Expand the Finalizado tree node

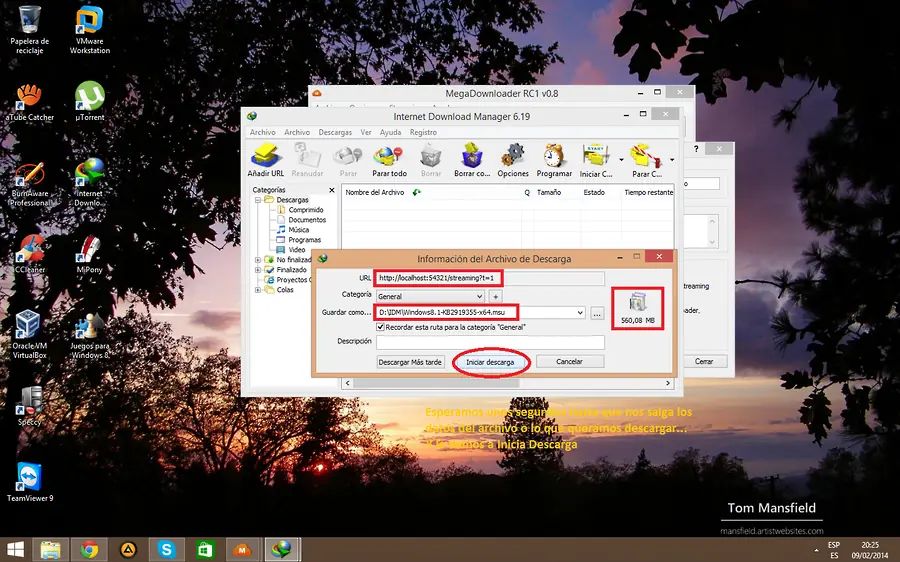click(x=258, y=270)
